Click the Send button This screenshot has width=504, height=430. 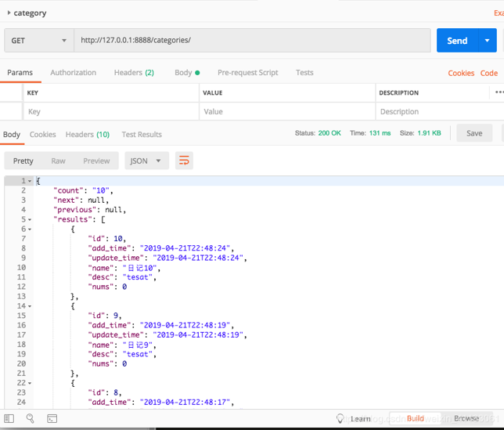point(457,41)
